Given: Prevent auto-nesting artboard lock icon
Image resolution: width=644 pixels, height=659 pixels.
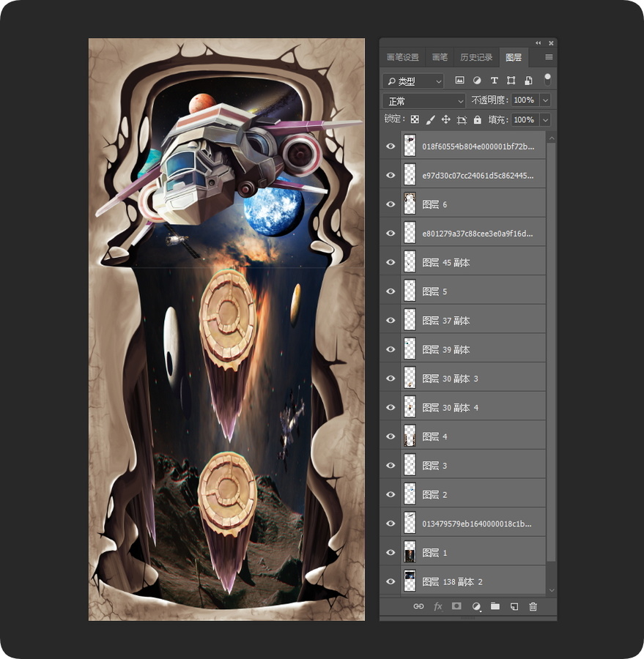Looking at the screenshot, I should pyautogui.click(x=462, y=120).
